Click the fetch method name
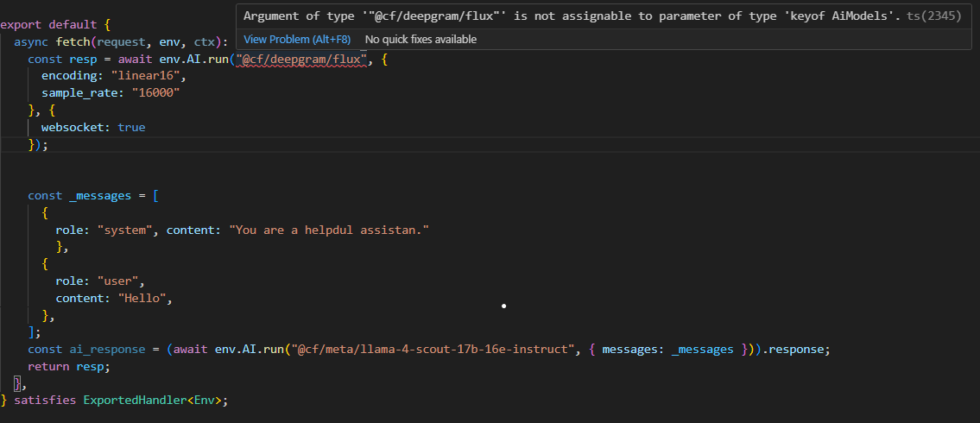This screenshot has height=423, width=980. [73, 41]
